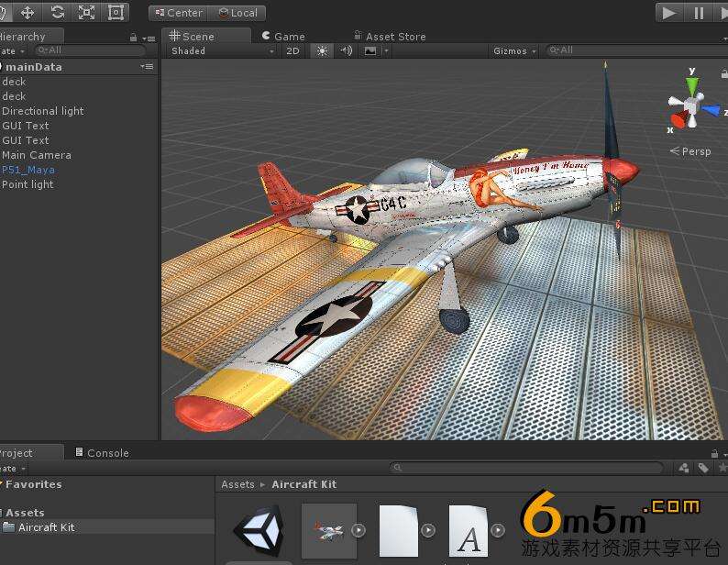Click the Scene view search field
This screenshot has width=728, height=565.
point(637,50)
